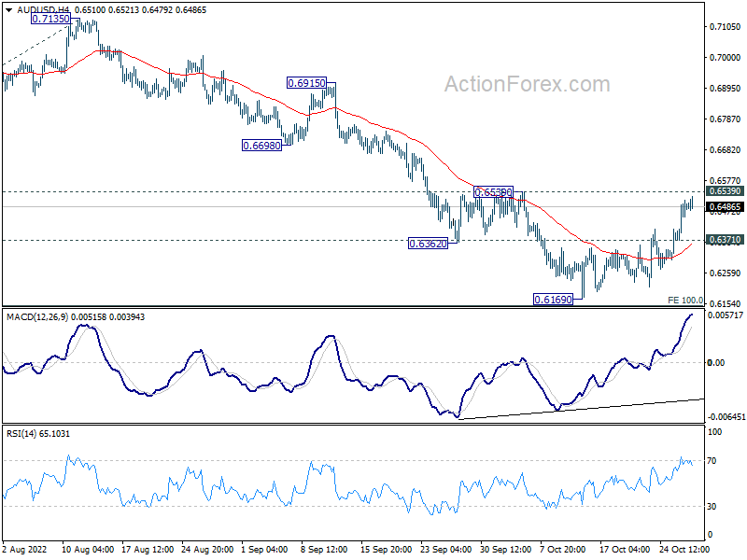Click the MACD 0.00 zero level value

(x=716, y=363)
